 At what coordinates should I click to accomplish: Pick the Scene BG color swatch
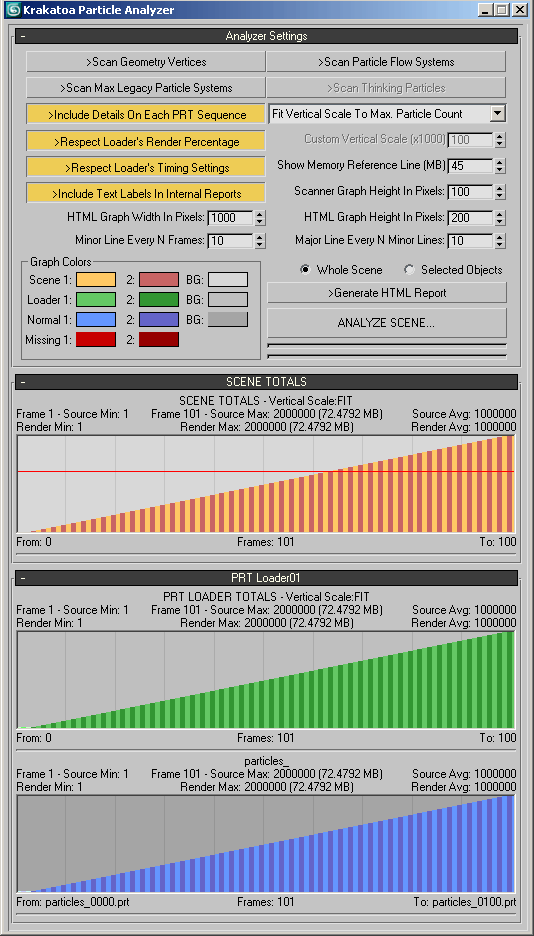[x=228, y=279]
